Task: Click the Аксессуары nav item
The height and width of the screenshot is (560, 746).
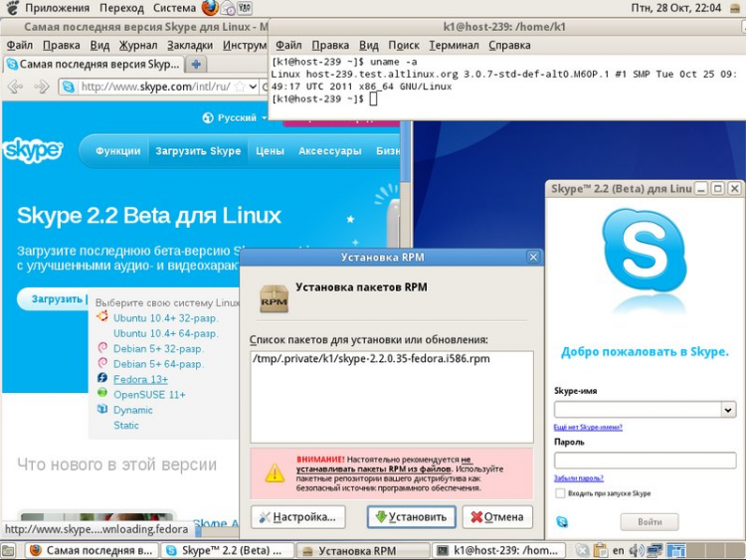Action: [329, 151]
